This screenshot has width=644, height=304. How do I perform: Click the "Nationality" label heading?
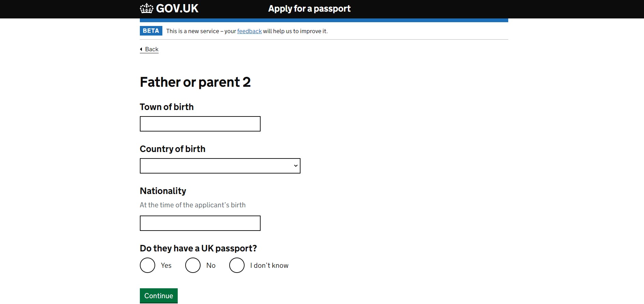[x=163, y=191]
